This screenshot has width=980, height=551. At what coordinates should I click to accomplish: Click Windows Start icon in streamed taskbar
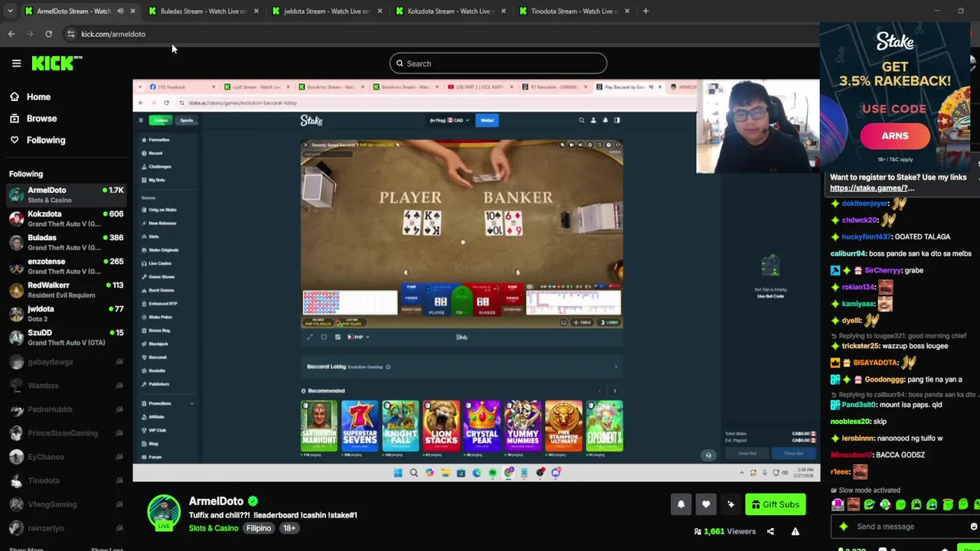tap(397, 472)
